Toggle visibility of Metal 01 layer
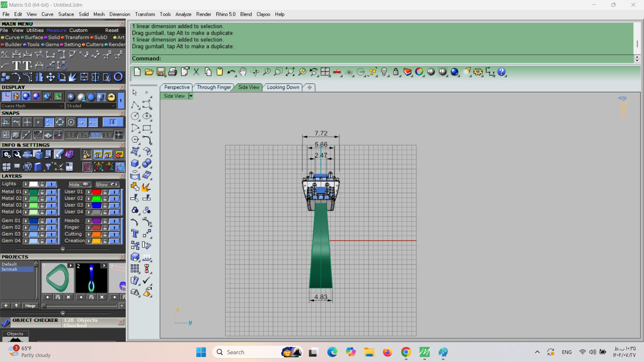This screenshot has height=362, width=644. [x=51, y=192]
